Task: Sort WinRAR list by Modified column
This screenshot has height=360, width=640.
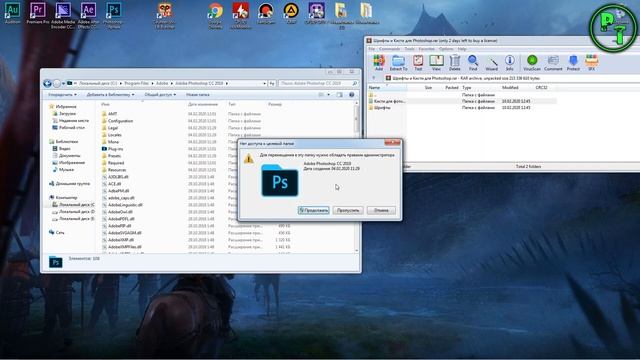Action: click(510, 87)
